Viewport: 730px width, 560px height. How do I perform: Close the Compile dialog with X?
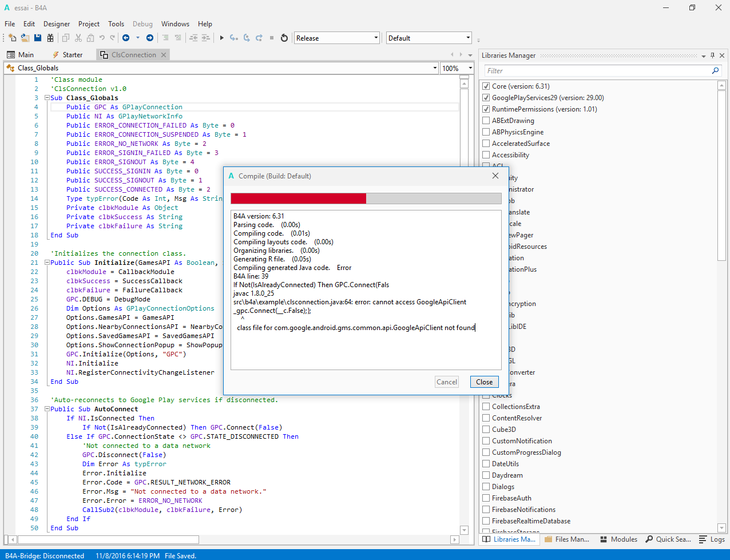coord(495,176)
